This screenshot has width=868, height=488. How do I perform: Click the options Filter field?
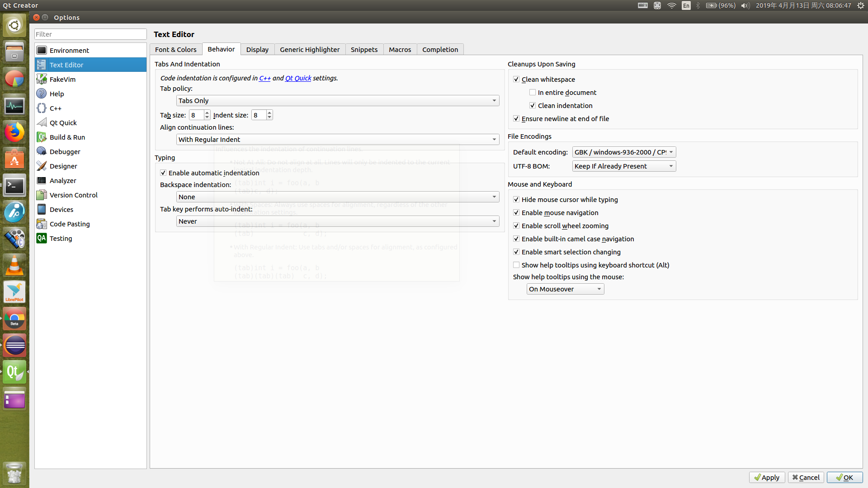tap(90, 34)
